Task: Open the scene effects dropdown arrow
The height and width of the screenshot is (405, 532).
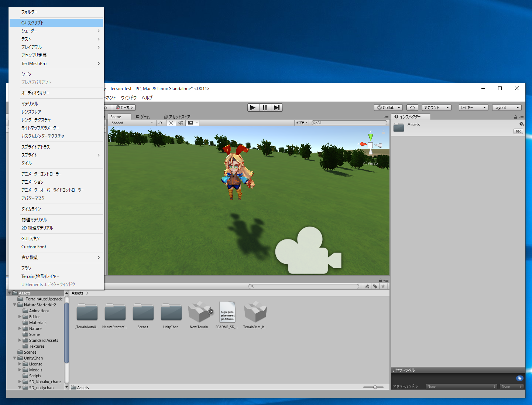Action: (197, 123)
